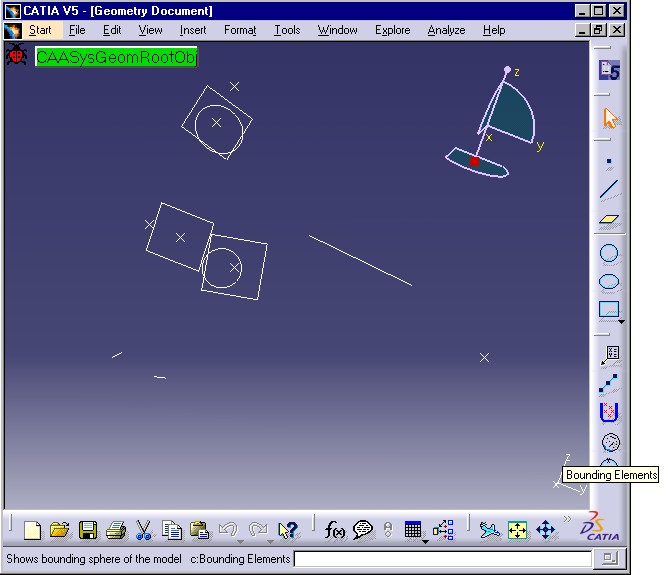
Task: Select the Pan view tool
Action: [x=546, y=530]
